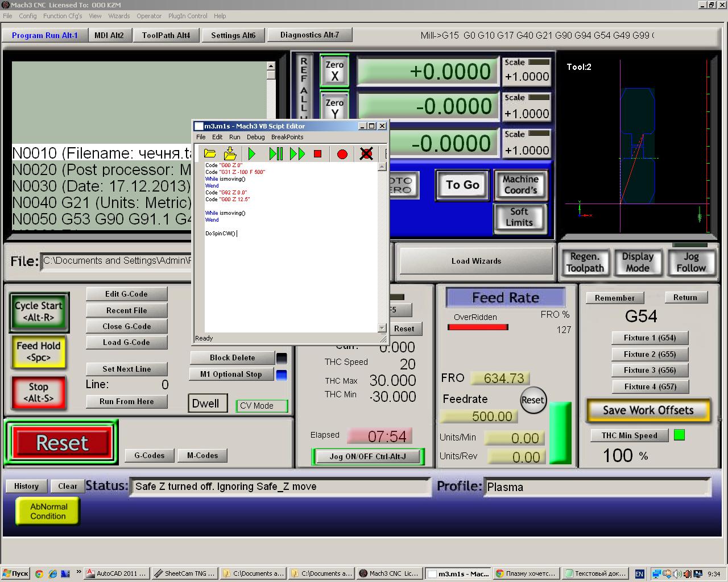Open the File menu in VB Script Editor
The image size is (728, 582).
(201, 137)
